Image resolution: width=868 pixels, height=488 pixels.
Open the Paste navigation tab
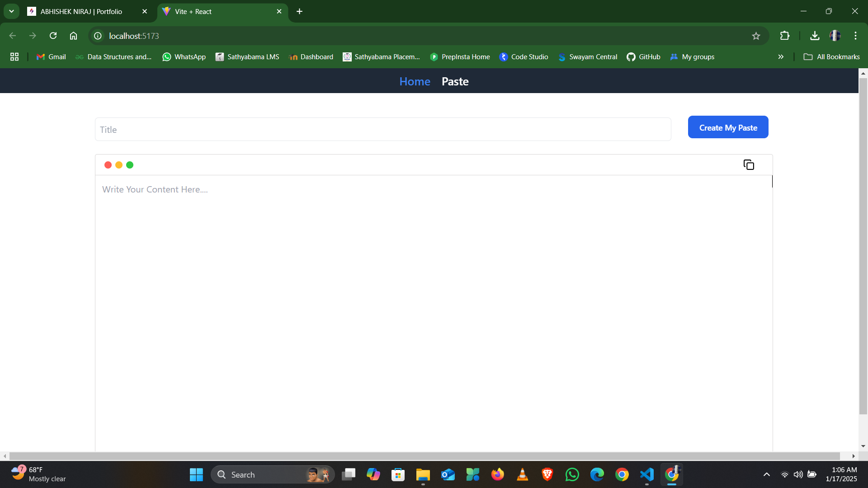point(455,81)
